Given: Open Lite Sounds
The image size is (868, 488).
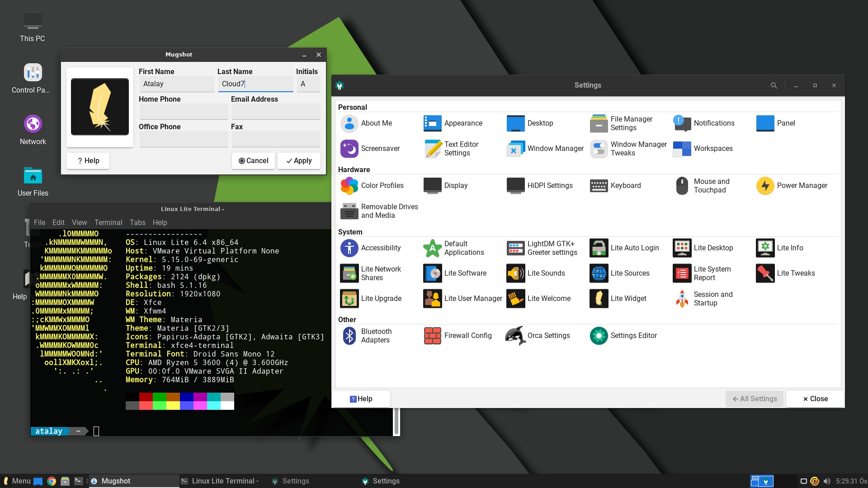Looking at the screenshot, I should tap(536, 273).
